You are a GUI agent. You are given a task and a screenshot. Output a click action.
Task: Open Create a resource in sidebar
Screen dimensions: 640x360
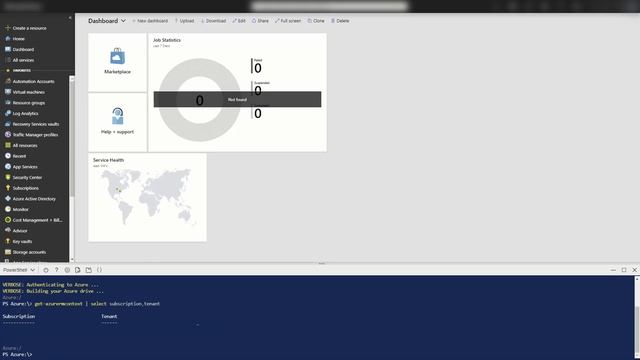[x=26, y=28]
